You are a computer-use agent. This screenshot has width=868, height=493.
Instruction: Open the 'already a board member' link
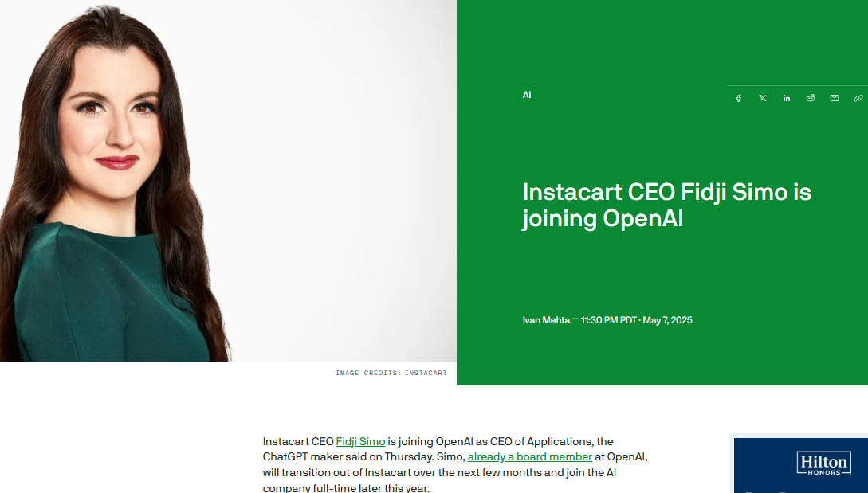[x=530, y=457]
